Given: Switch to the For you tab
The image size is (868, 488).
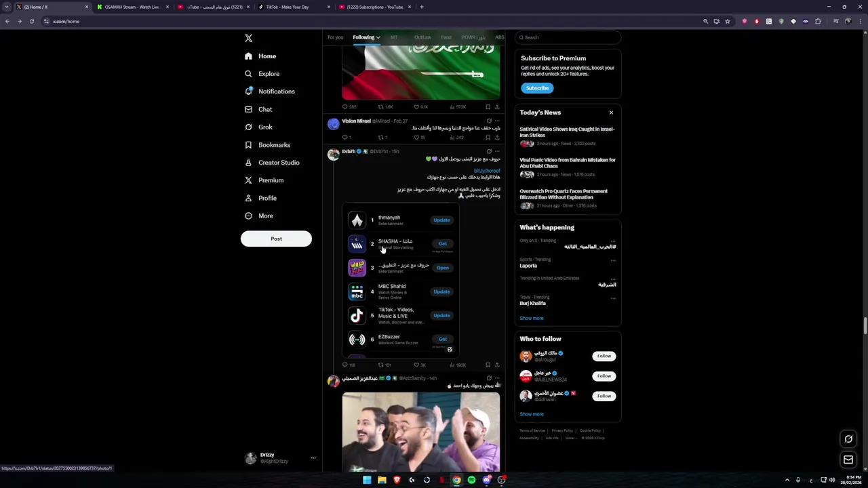Looking at the screenshot, I should point(335,37).
